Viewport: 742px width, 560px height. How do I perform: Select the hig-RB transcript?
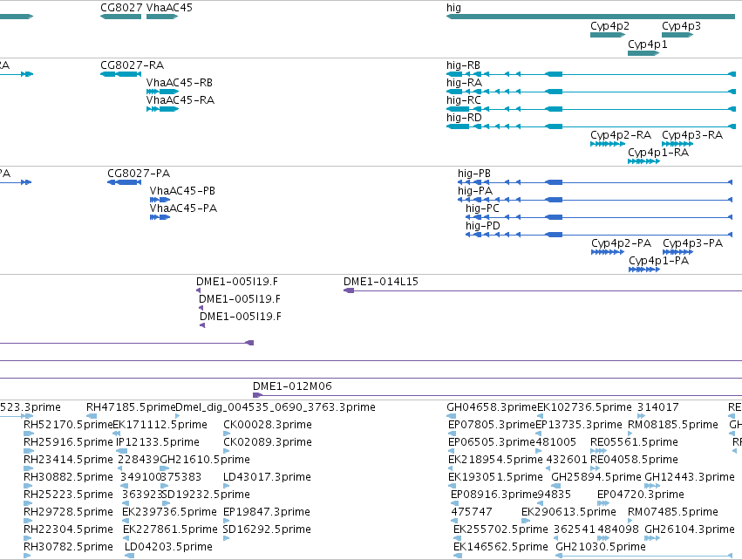[x=591, y=74]
